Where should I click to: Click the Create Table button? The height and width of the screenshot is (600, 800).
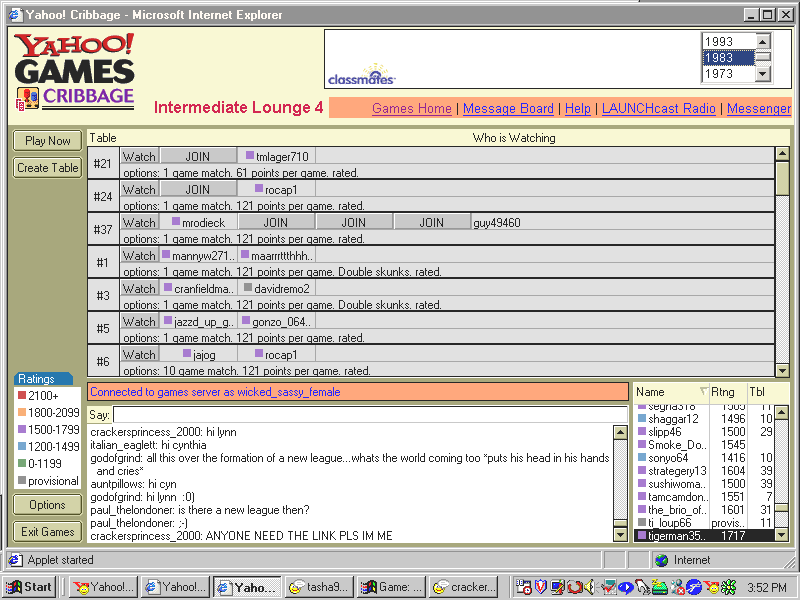[x=47, y=168]
